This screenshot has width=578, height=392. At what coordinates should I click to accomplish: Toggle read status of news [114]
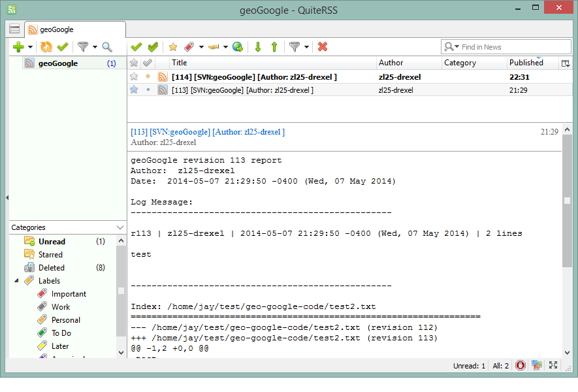click(148, 76)
